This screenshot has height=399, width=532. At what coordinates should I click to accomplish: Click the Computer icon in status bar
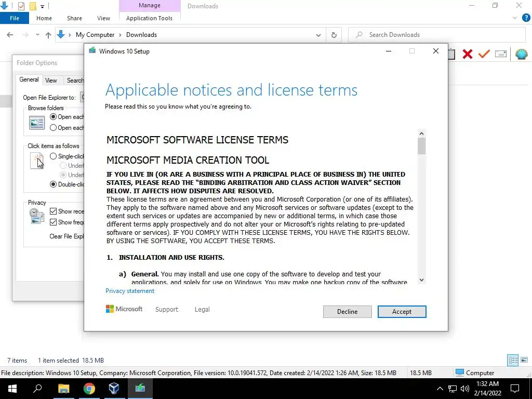pos(460,373)
